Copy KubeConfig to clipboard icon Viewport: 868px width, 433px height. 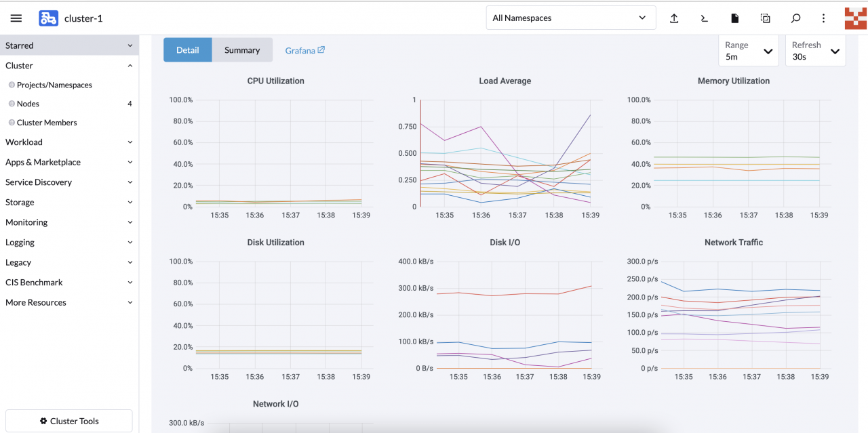765,18
